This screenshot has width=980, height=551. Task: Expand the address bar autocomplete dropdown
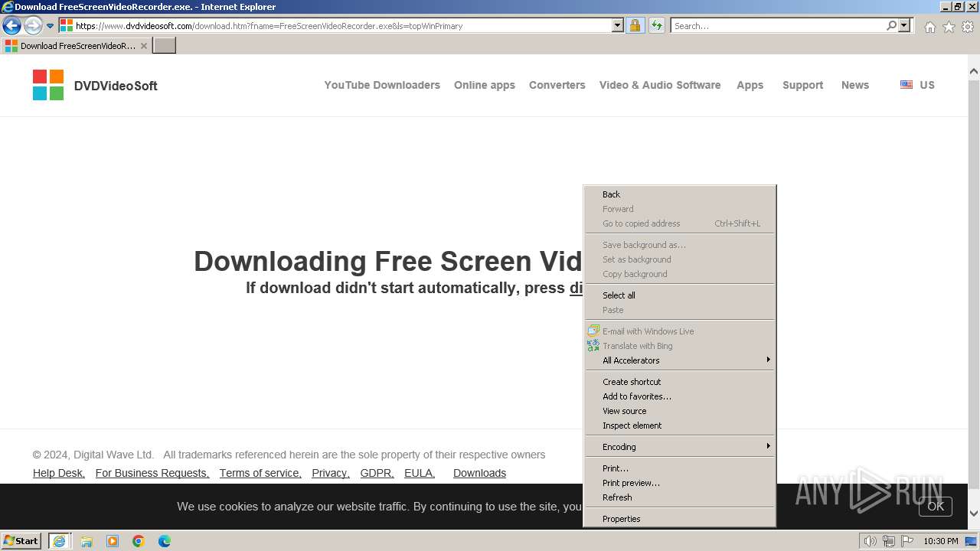tap(618, 26)
